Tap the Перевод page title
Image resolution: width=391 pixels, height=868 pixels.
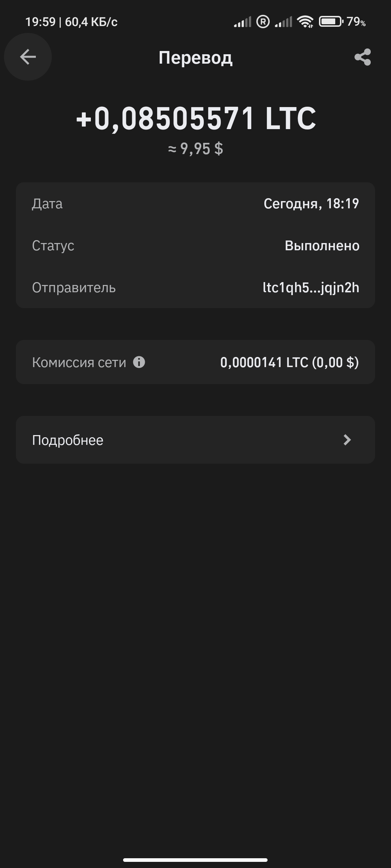195,58
